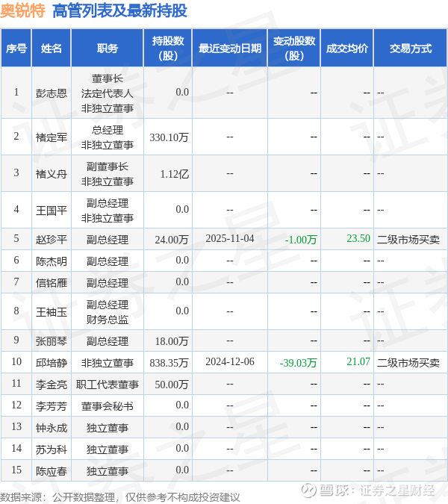Click the average price 21.07
The image size is (448, 504).
point(358,361)
